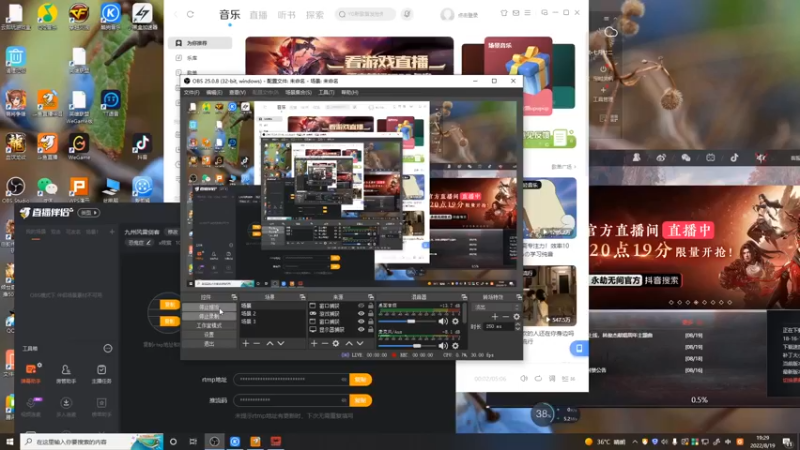Open the 场景集合(S) menu in OBS
This screenshot has height=450, width=800.
point(298,92)
